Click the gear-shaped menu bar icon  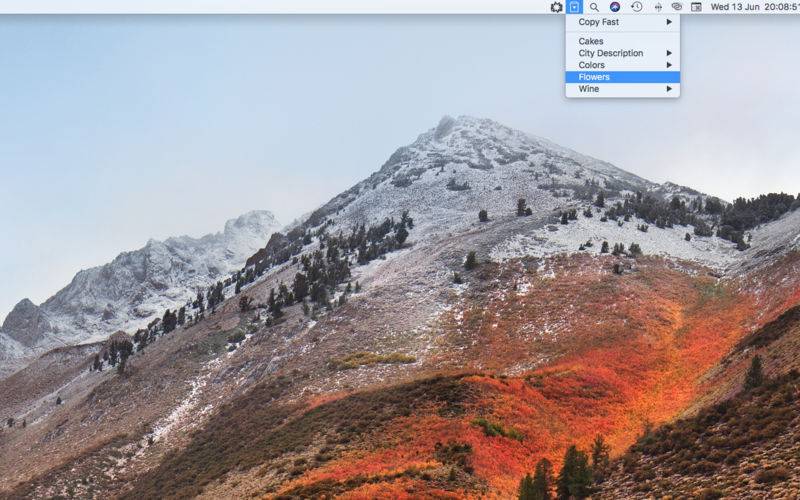coord(556,7)
